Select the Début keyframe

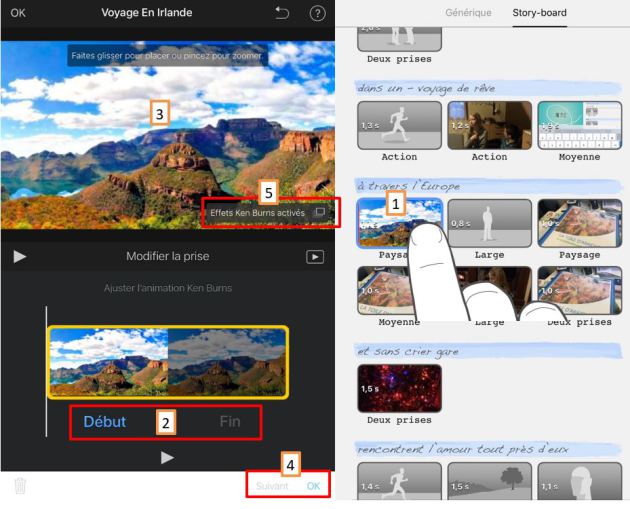click(x=104, y=421)
